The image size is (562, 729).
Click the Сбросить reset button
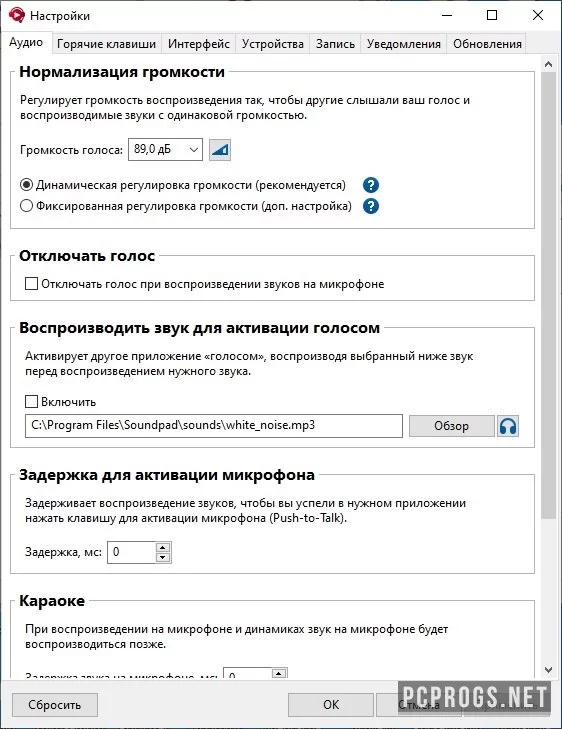(55, 705)
